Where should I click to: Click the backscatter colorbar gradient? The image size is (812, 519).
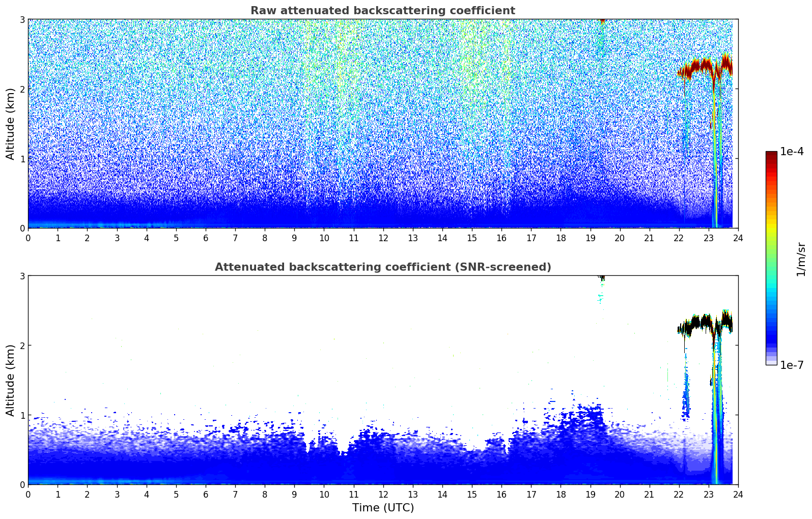[771, 258]
